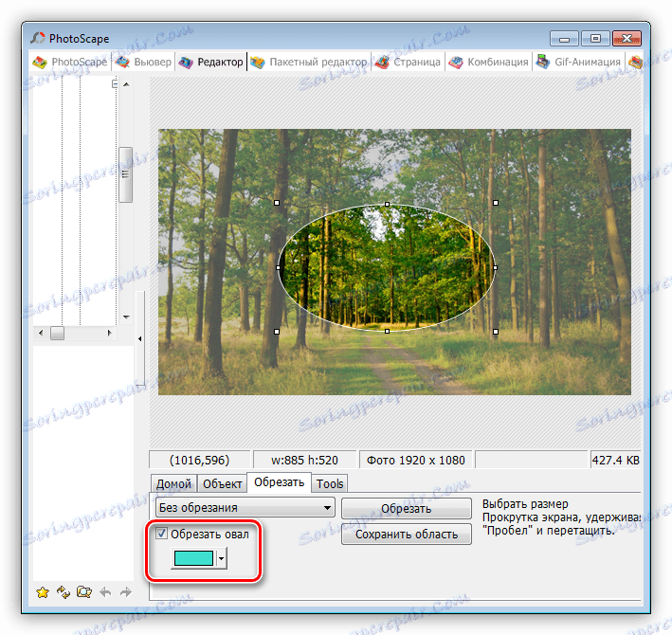Screen dimensions: 672x635
Task: Click the right-middle crop selection handle
Action: pyautogui.click(x=495, y=267)
